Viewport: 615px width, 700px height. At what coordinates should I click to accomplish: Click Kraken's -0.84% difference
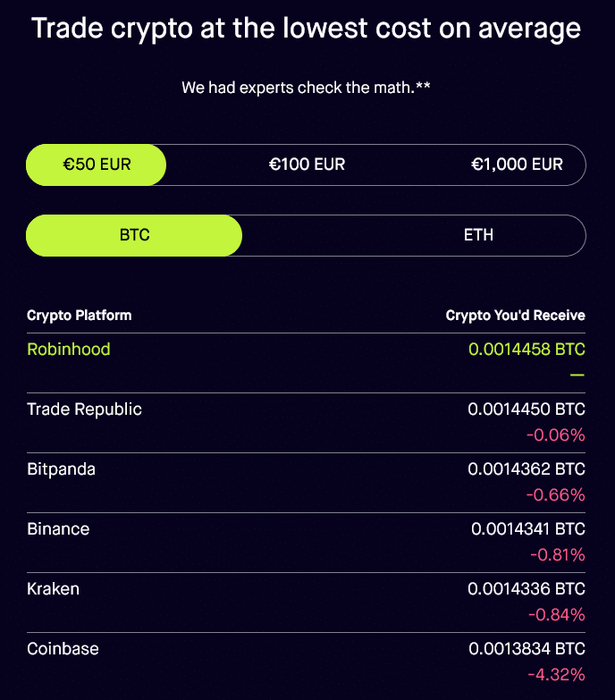coord(557,615)
